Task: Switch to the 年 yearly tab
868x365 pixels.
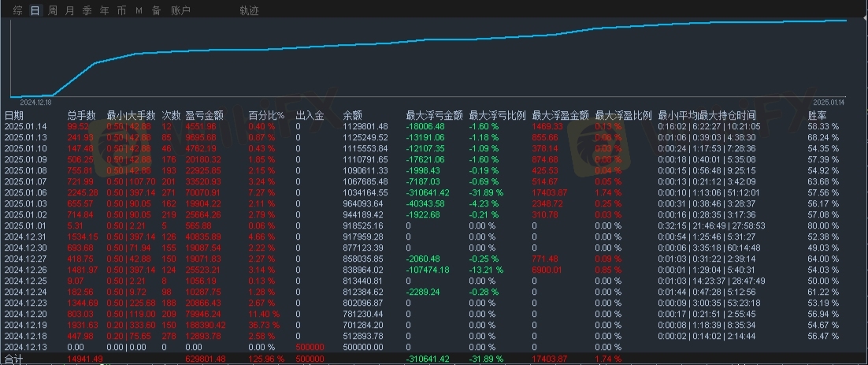Action: [x=104, y=10]
